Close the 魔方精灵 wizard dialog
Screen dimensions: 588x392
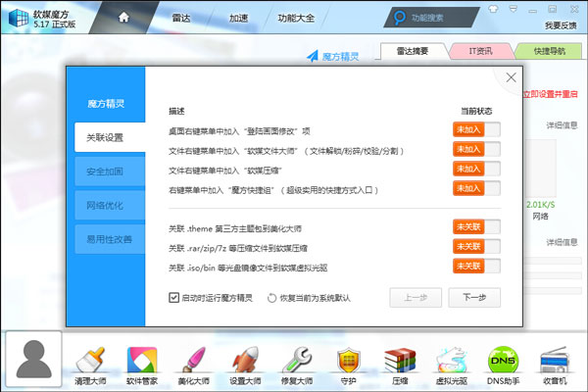click(x=511, y=78)
